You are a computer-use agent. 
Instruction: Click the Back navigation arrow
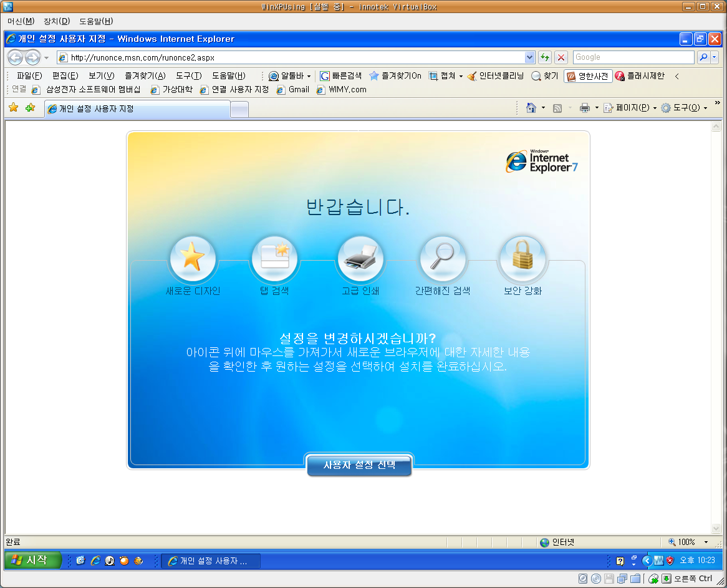click(16, 57)
